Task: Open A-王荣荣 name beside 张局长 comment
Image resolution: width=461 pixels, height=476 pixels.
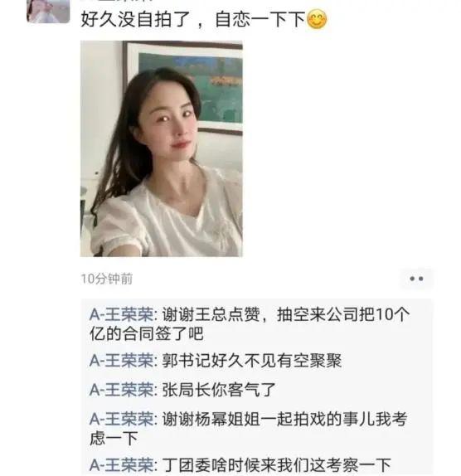Action: point(122,390)
